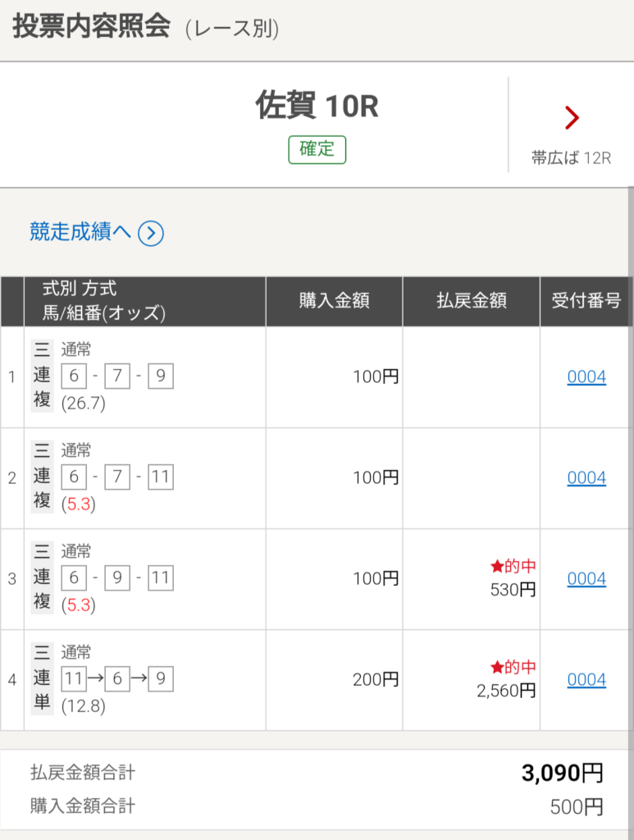Click the 確定 status badge
This screenshot has height=840, width=634.
pyautogui.click(x=317, y=149)
